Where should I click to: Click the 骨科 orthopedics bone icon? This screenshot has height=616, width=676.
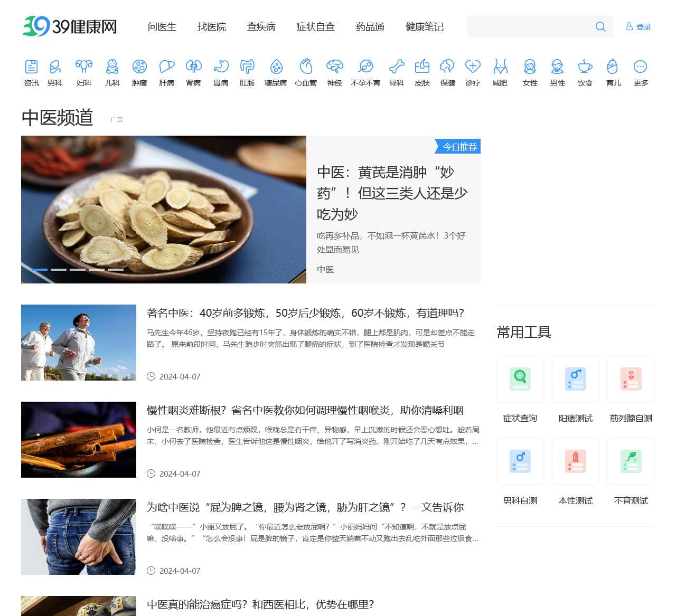tap(397, 67)
